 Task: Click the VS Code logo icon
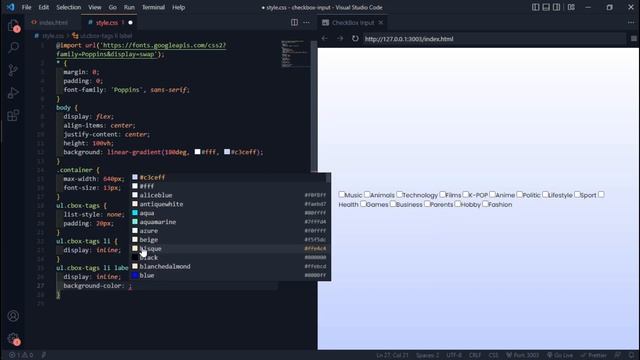coord(11,7)
